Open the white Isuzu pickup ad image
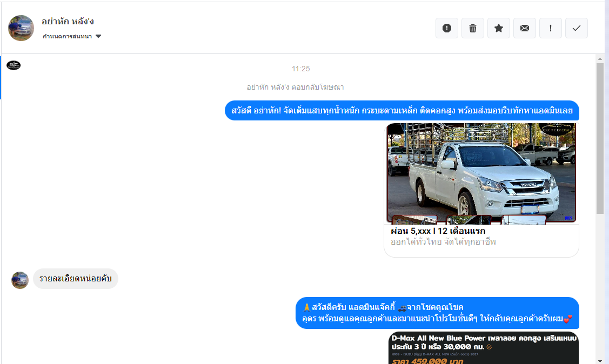609x364 pixels. click(481, 173)
